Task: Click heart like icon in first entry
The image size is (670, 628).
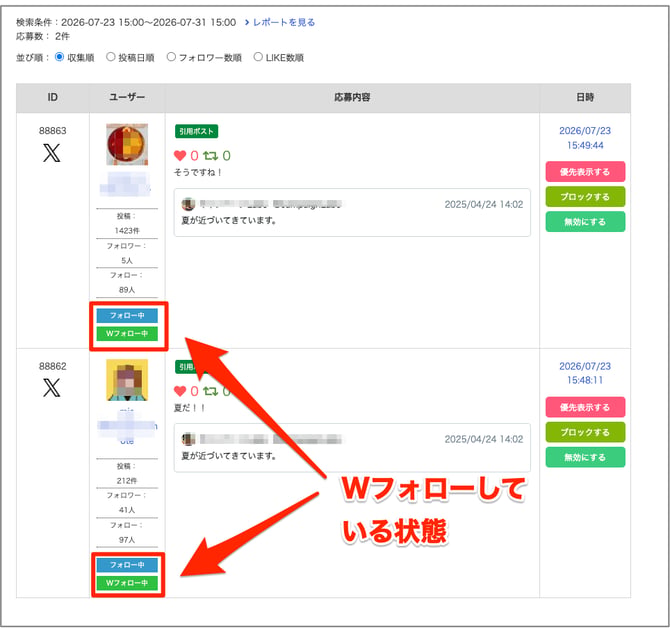Action: pyautogui.click(x=180, y=156)
